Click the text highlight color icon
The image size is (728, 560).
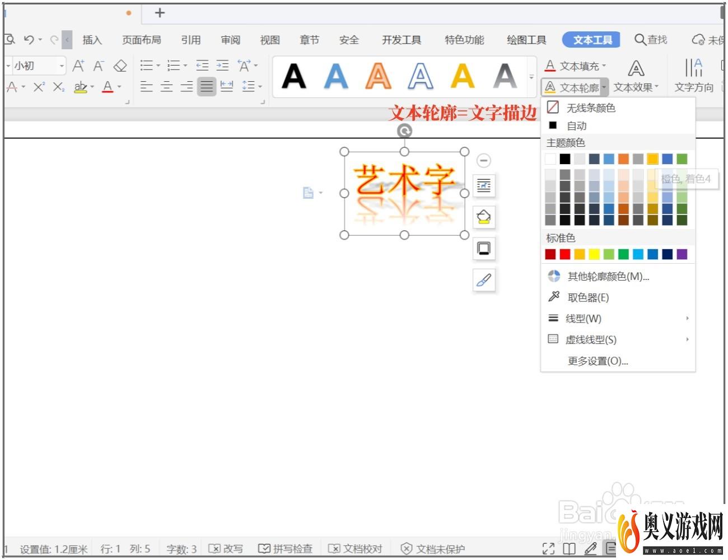(x=81, y=87)
